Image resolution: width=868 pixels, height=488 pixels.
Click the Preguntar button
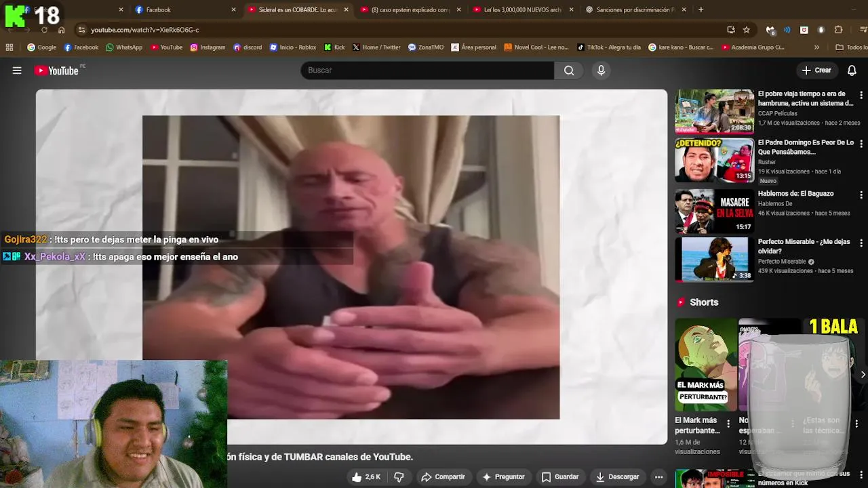point(502,477)
